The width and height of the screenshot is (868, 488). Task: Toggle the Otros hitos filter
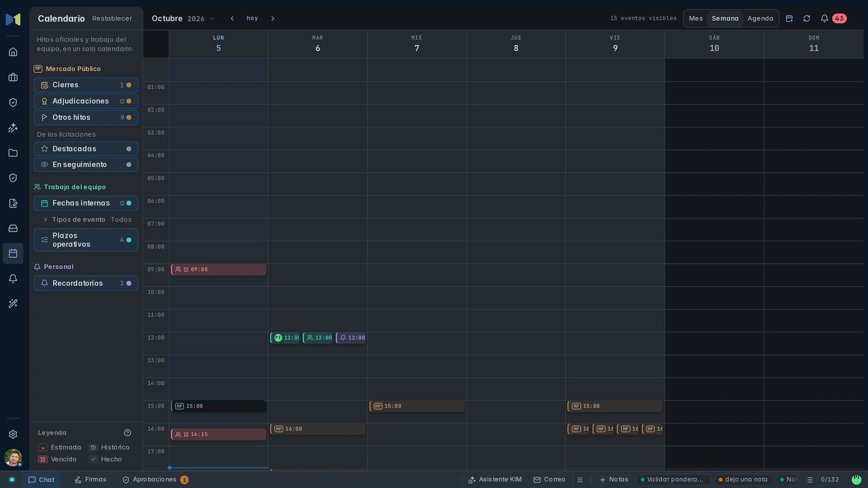tap(86, 118)
